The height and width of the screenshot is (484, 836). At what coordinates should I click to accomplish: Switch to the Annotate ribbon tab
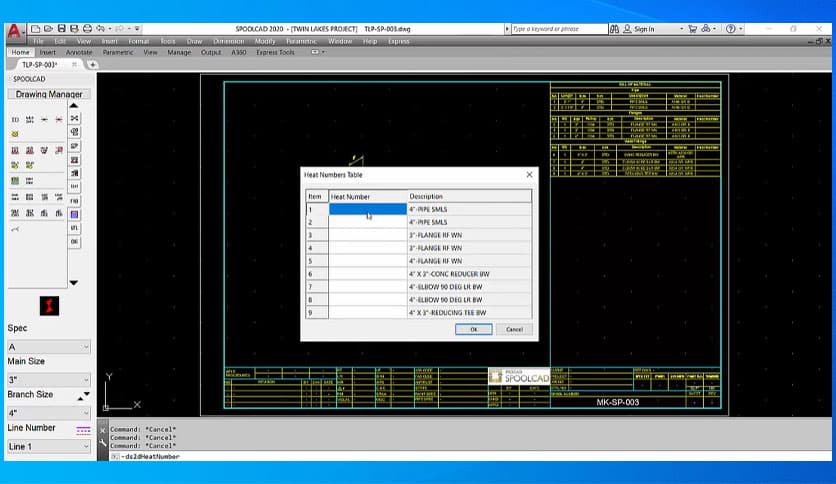tap(79, 52)
